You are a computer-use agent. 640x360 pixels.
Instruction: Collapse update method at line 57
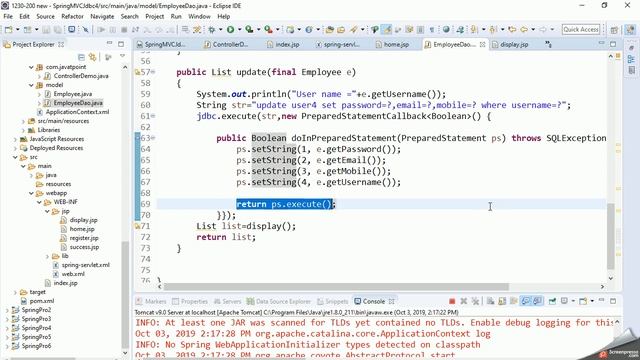(x=153, y=72)
